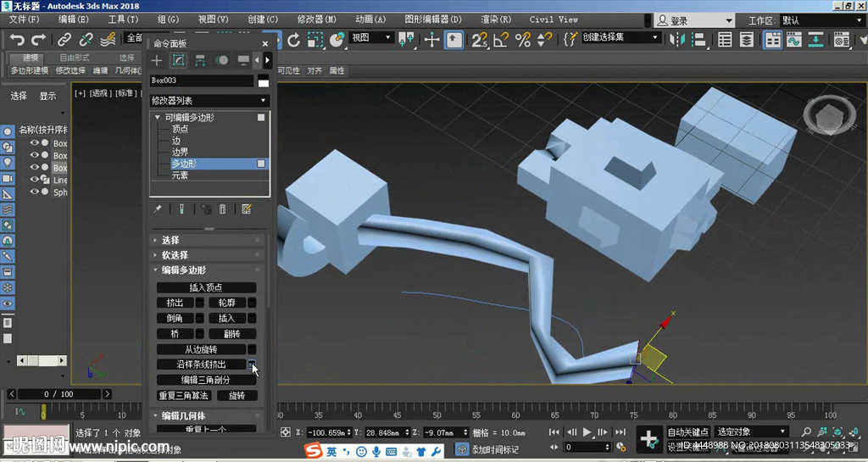868x462 pixels.
Task: Click the Mirror tool icon
Action: coord(677,40)
